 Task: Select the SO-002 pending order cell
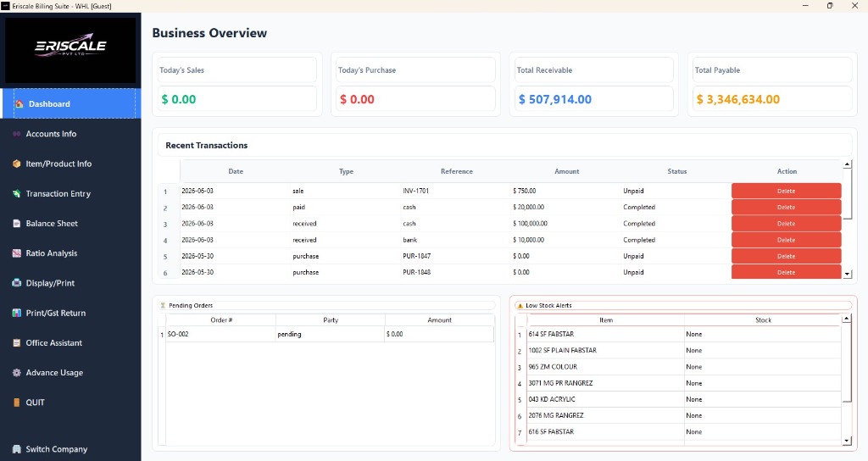click(x=221, y=334)
